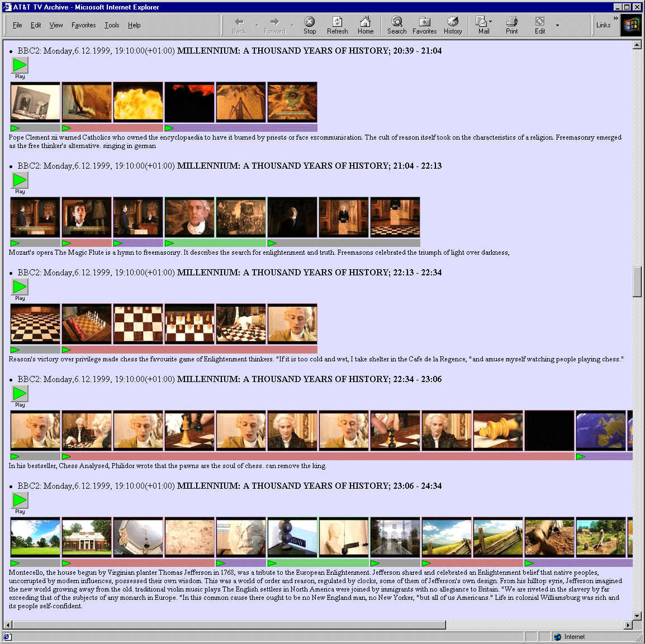Click the Stop toolbar icon
This screenshot has width=645, height=644.
pyautogui.click(x=309, y=25)
